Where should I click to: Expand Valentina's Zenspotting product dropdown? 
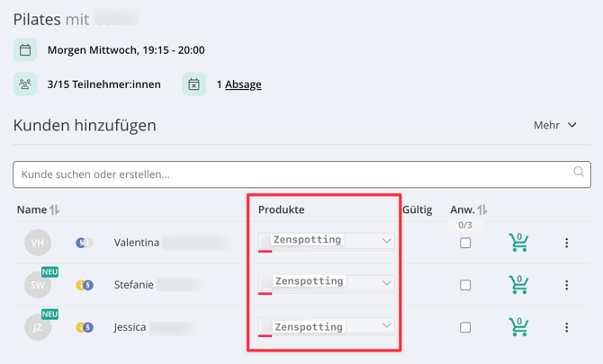coord(326,241)
